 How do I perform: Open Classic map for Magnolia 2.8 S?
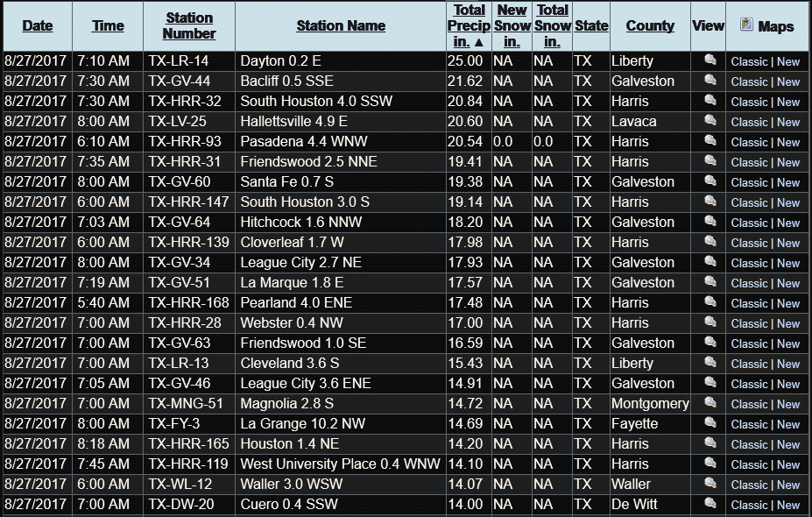tap(749, 405)
